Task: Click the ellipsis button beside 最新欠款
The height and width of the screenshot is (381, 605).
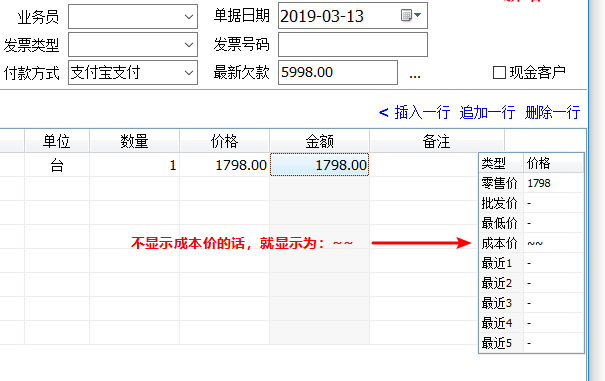Action: [x=415, y=75]
